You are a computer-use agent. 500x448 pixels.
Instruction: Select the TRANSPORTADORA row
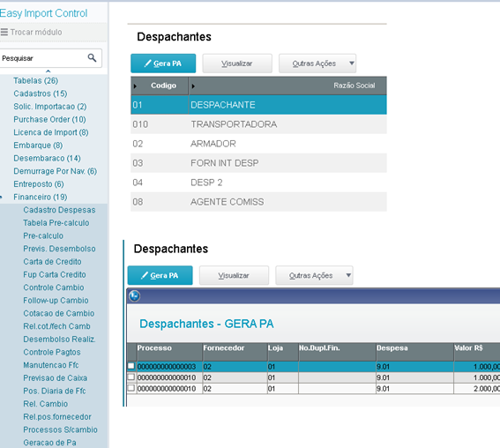coord(258,124)
